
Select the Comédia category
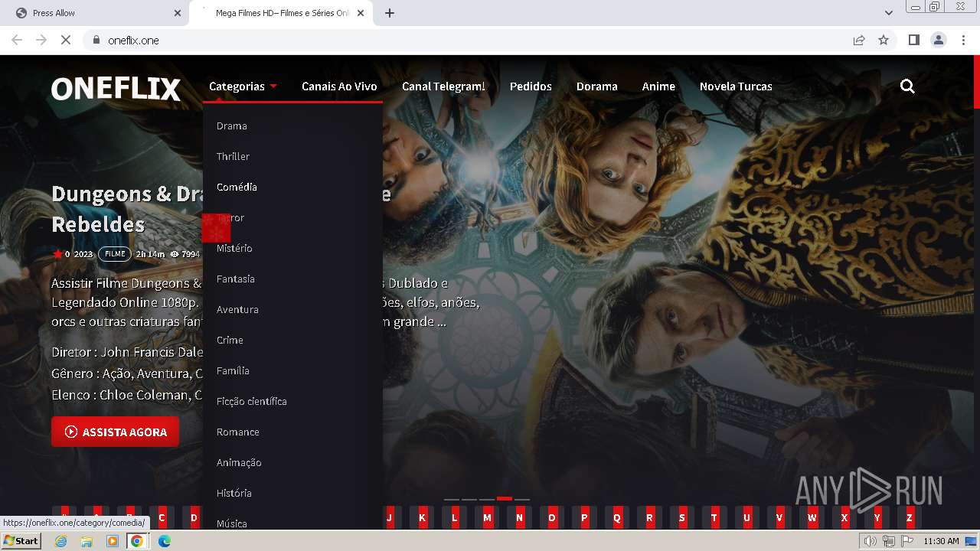tap(237, 187)
